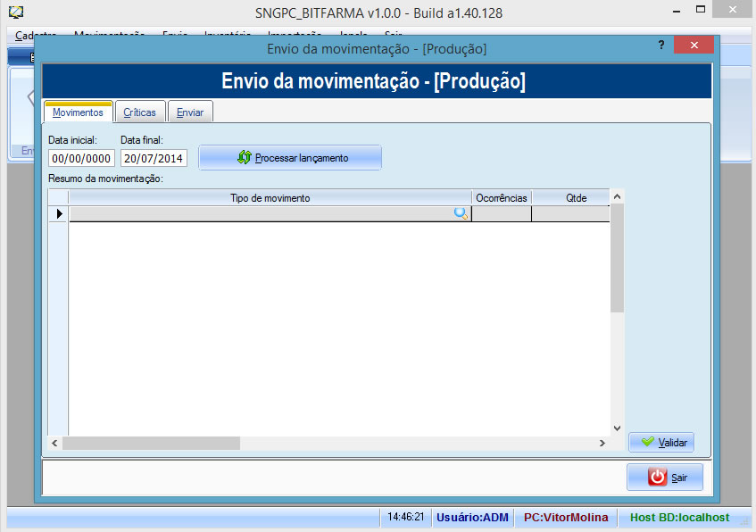Click the 14:46:21 clock in status bar
756x532 pixels.
coord(406,517)
